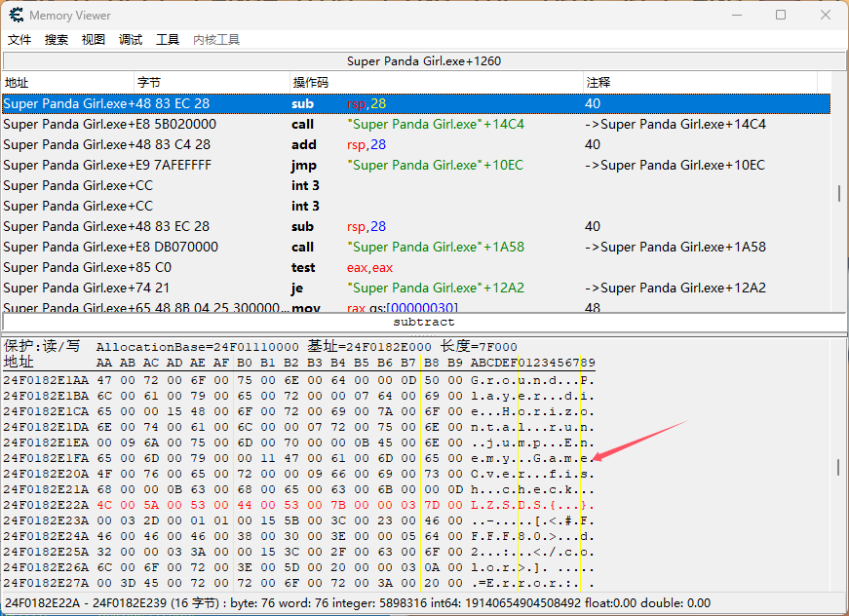
Task: Select the call +1A58 instruction row
Action: [x=416, y=247]
